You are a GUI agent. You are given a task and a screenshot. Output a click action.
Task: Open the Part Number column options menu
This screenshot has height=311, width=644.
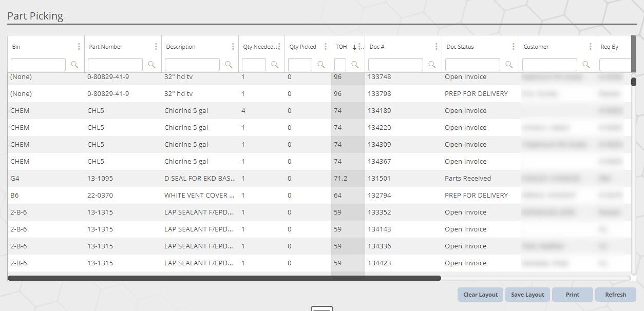pos(156,47)
